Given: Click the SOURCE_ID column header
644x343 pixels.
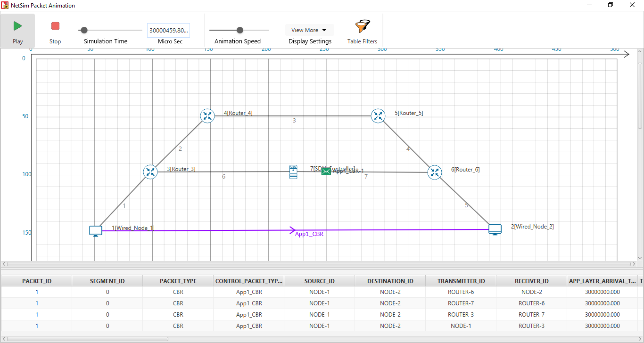Looking at the screenshot, I should tap(319, 281).
